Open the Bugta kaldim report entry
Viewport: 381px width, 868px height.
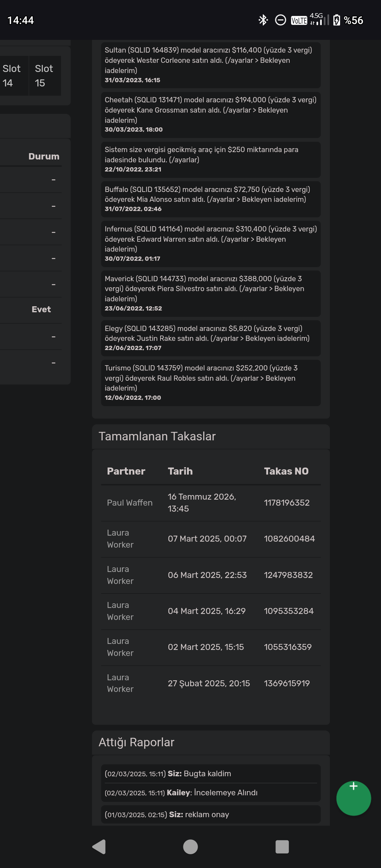211,773
